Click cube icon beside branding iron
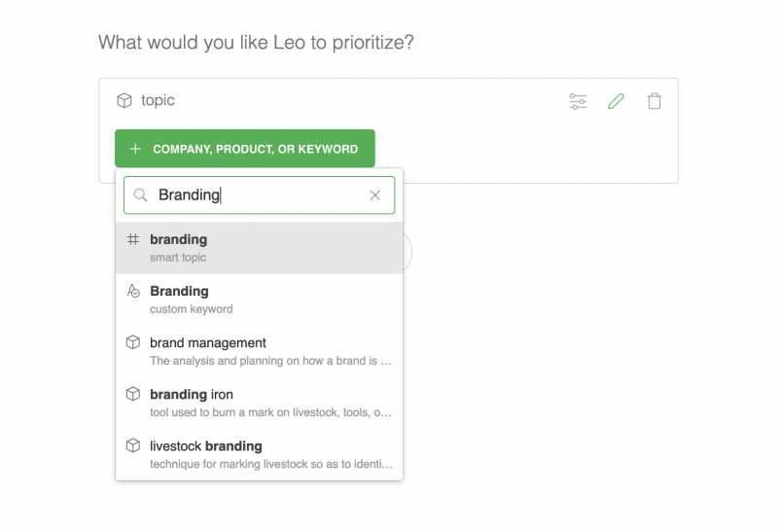This screenshot has height=532, width=778. tap(133, 394)
